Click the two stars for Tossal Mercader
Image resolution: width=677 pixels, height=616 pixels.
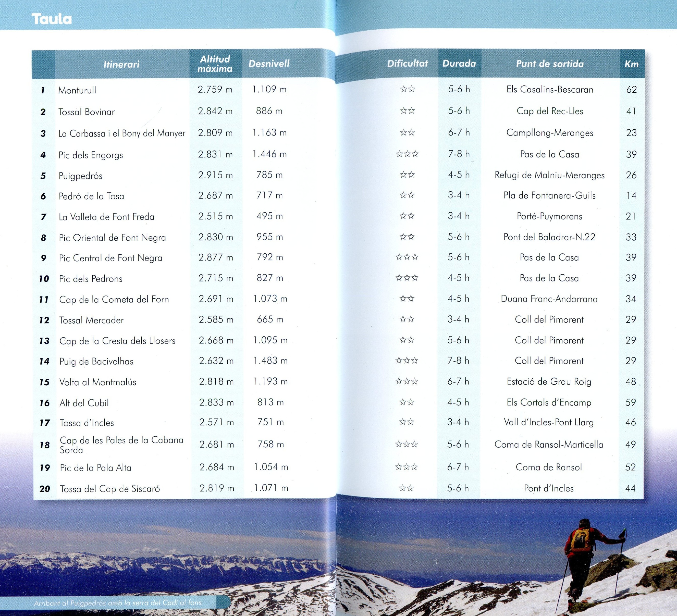coord(407,319)
